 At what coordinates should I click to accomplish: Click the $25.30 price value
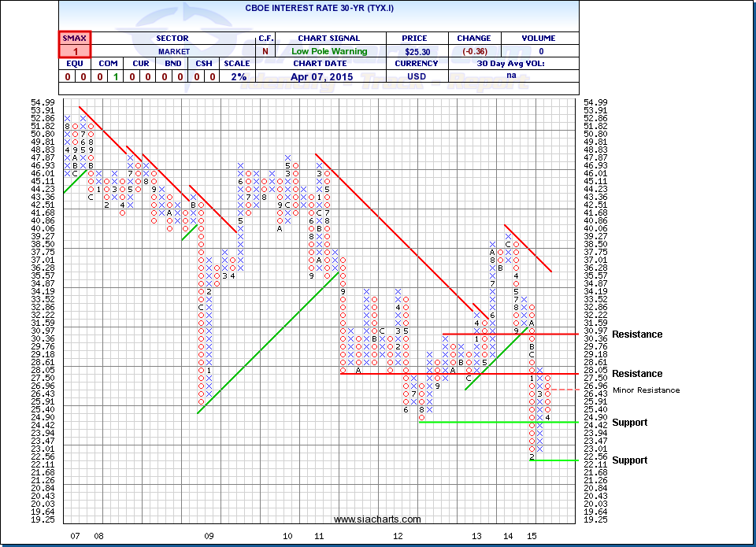pos(416,50)
